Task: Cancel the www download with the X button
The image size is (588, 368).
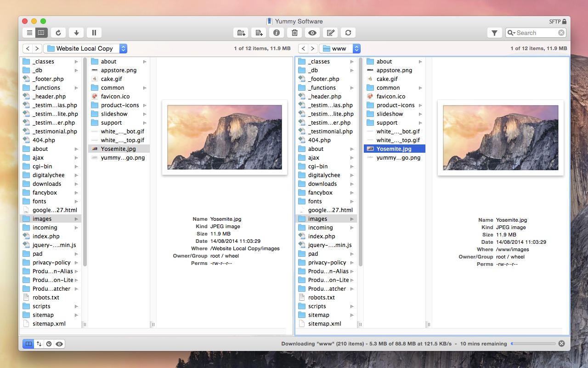Action: pos(561,344)
